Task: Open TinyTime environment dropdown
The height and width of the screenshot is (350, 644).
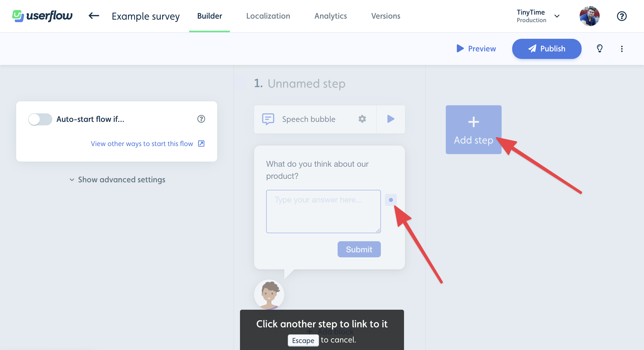Action: click(557, 16)
